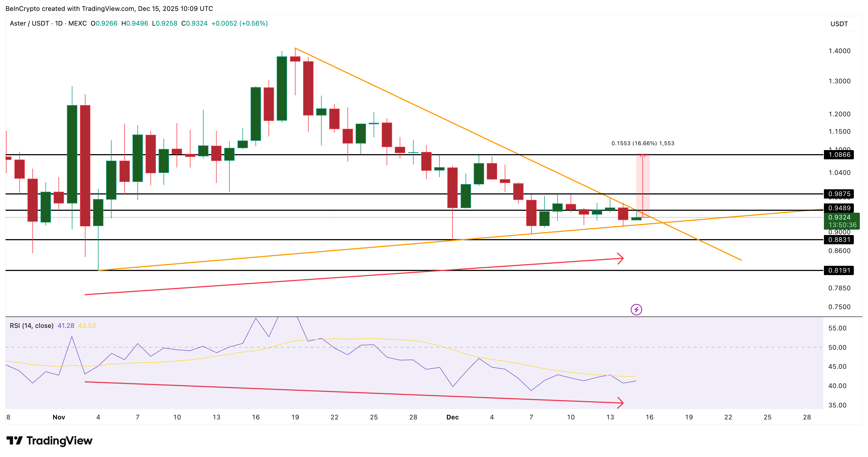Expand the OHLC change value +0.56%

pyautogui.click(x=253, y=23)
